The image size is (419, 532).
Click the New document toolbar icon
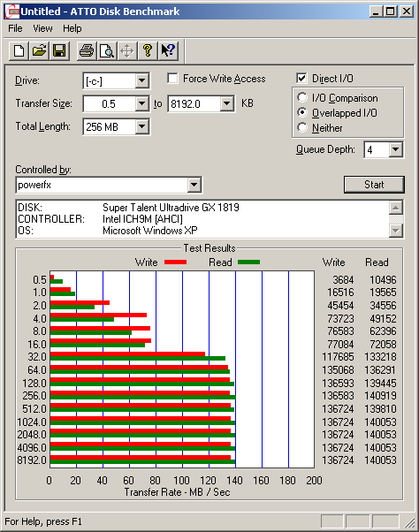19,51
